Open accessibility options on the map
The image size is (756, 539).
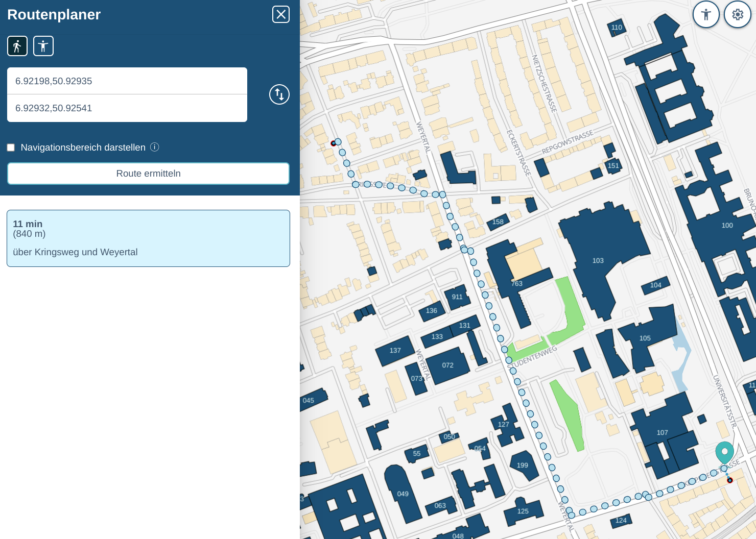click(706, 14)
